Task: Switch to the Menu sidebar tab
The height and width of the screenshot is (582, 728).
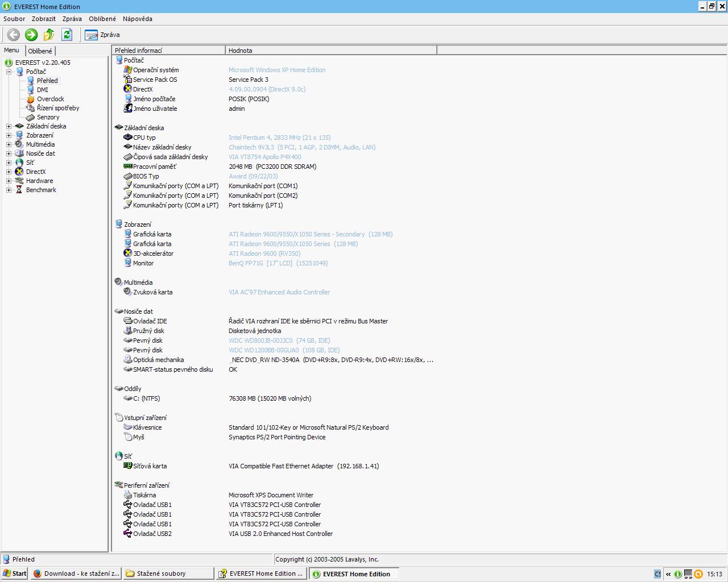Action: point(12,50)
